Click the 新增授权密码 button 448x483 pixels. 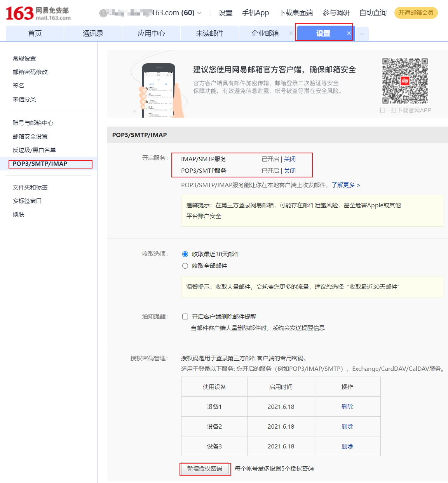tap(205, 469)
